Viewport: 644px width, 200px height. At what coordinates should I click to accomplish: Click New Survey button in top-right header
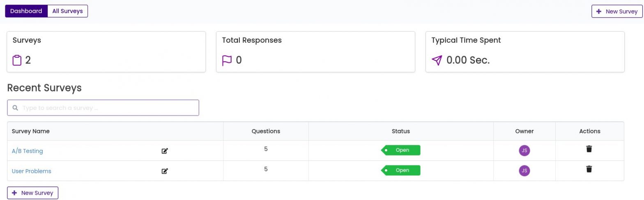[616, 12]
